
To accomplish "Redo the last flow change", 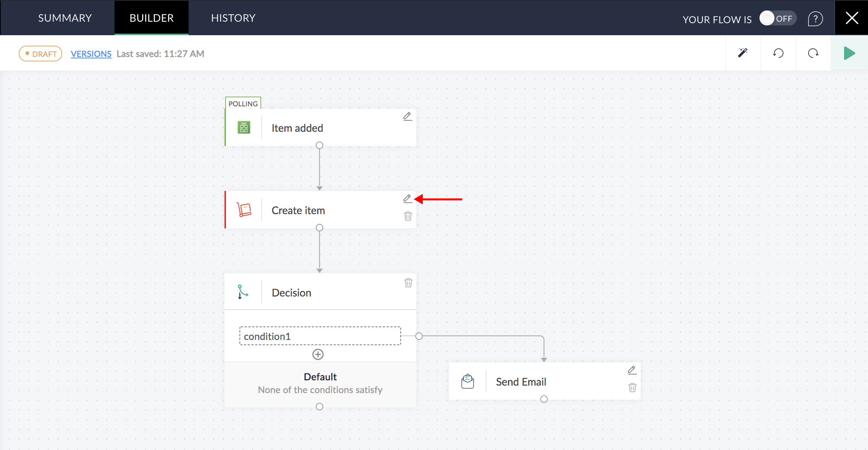I will tap(813, 53).
